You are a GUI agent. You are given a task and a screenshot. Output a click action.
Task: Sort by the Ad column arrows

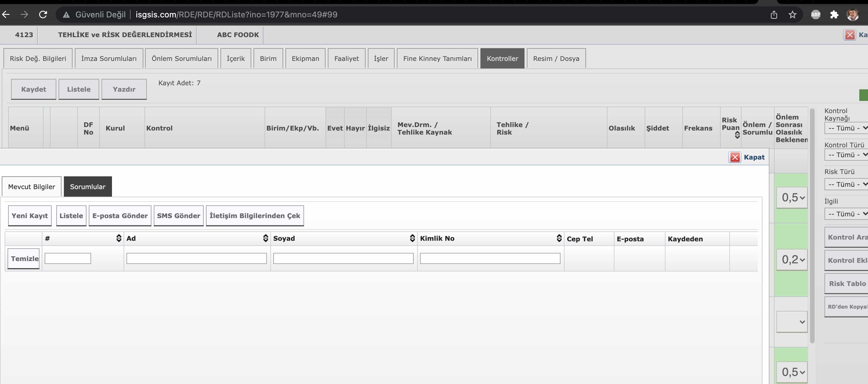click(265, 238)
